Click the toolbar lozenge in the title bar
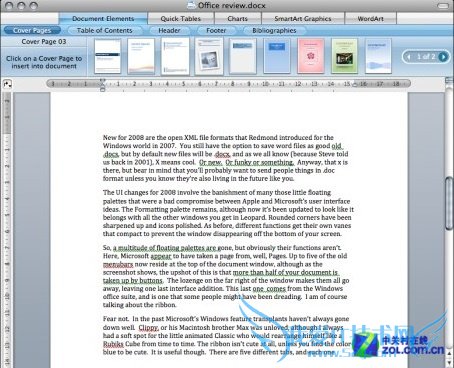Screen dimensions: 454x368 click(x=443, y=5)
